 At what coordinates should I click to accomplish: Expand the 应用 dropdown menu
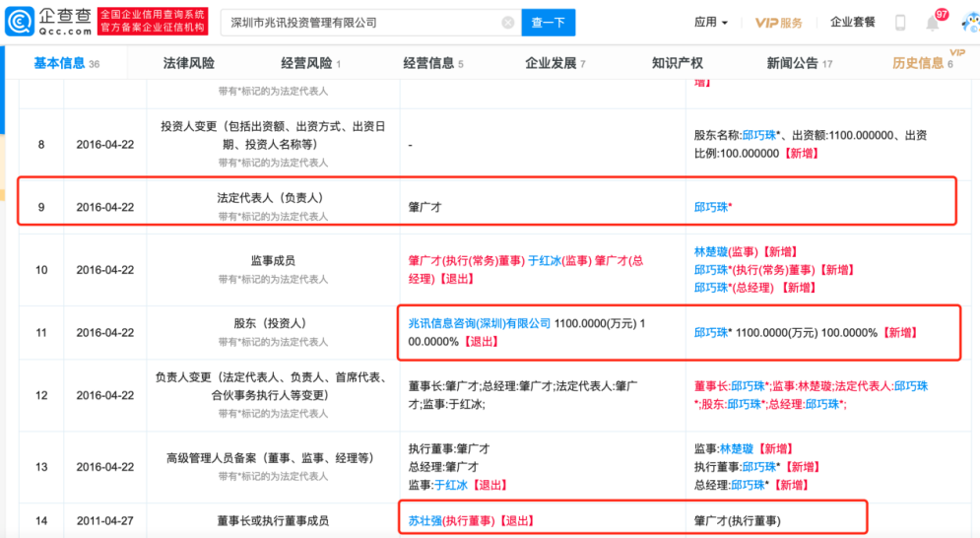click(x=711, y=23)
